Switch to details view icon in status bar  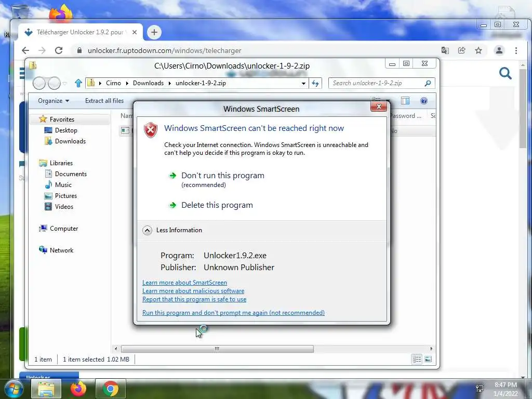[417, 359]
